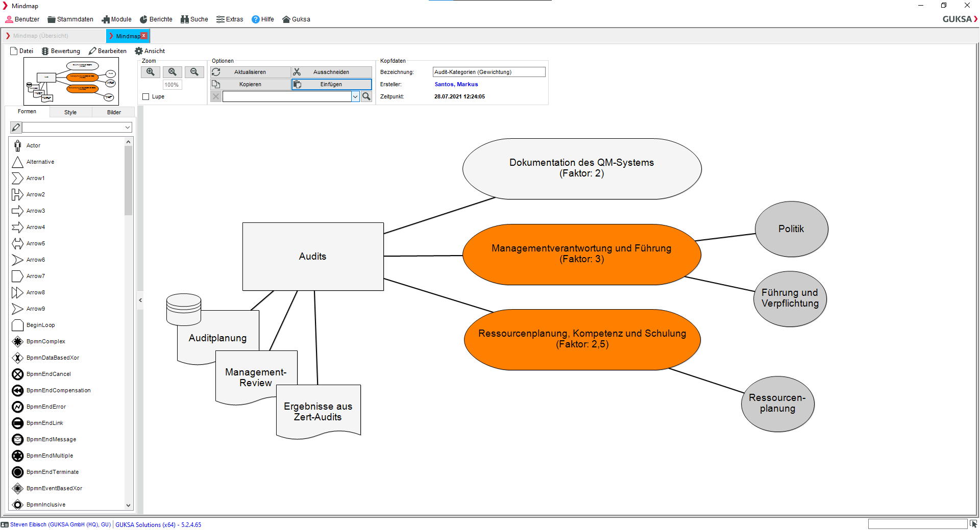This screenshot has height=530, width=980.
Task: Select the BpmnDataBasedXor shape
Action: click(x=18, y=358)
